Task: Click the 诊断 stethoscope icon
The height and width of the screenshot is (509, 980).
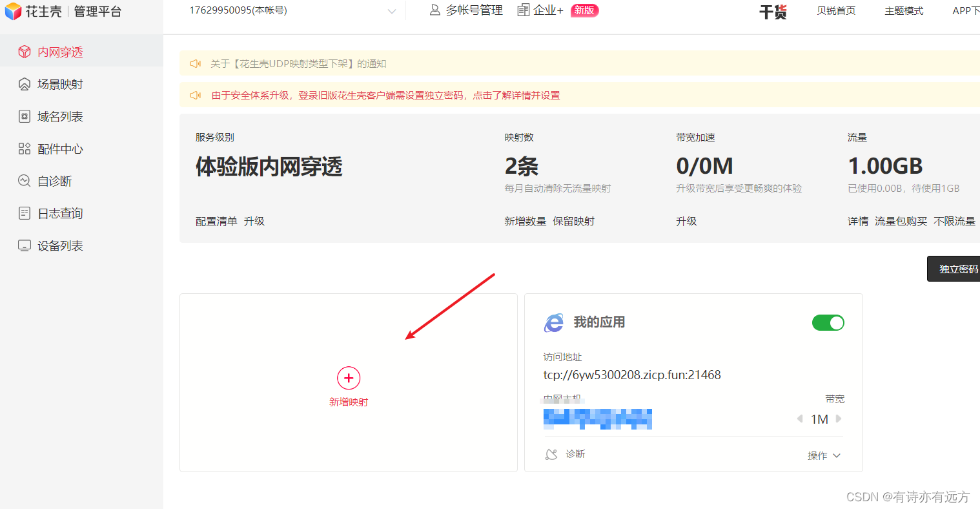Action: [551, 454]
